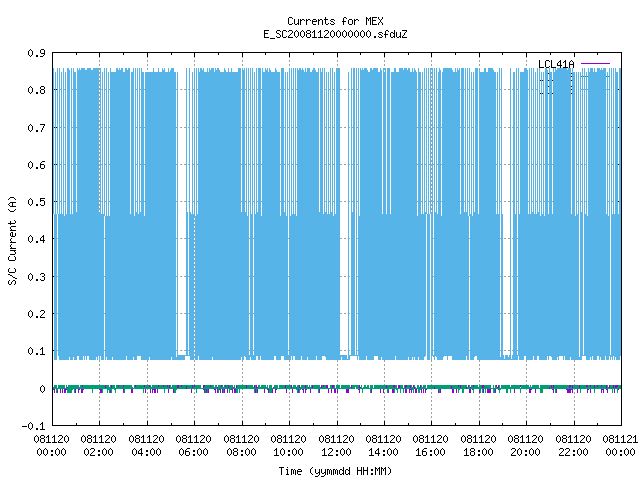Viewport: 640px width, 480px height.
Task: Click the 20:00 time tick label
Action: pyautogui.click(x=525, y=452)
